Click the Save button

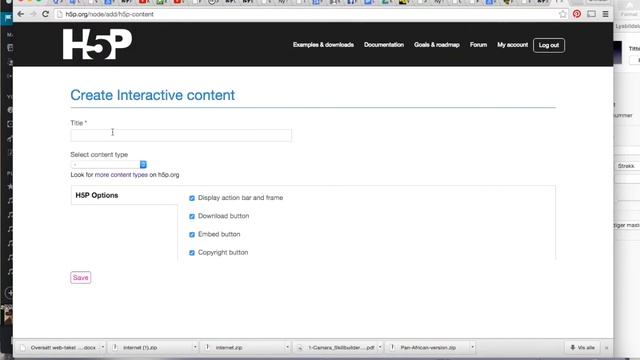80,278
